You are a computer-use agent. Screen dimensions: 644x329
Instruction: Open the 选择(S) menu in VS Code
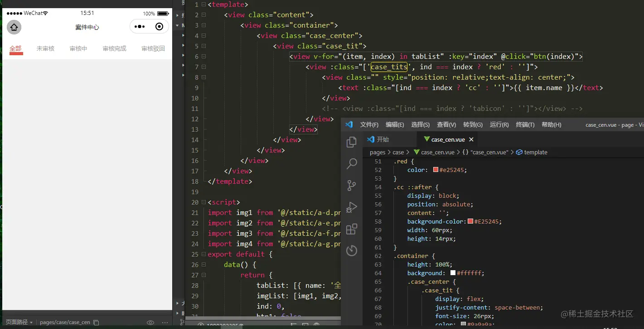point(420,124)
